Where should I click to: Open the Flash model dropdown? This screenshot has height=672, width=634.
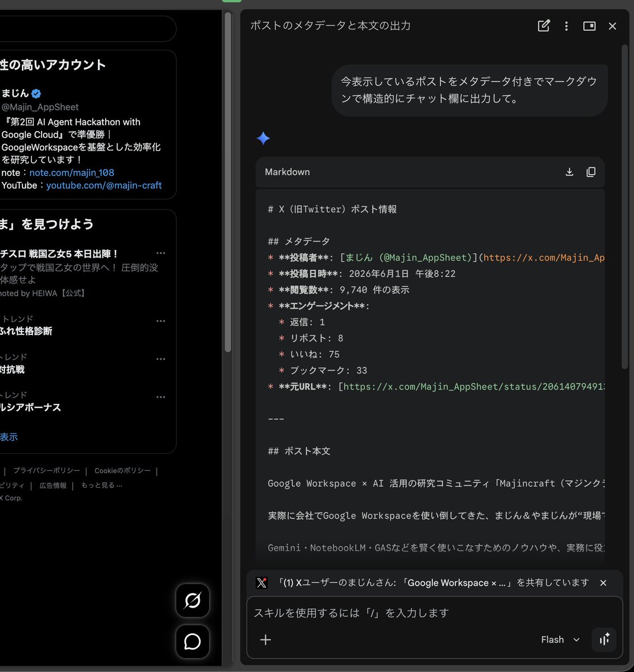coord(560,640)
